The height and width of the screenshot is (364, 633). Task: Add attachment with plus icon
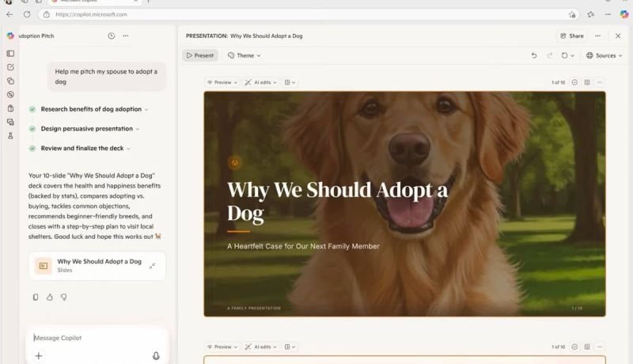pos(39,355)
